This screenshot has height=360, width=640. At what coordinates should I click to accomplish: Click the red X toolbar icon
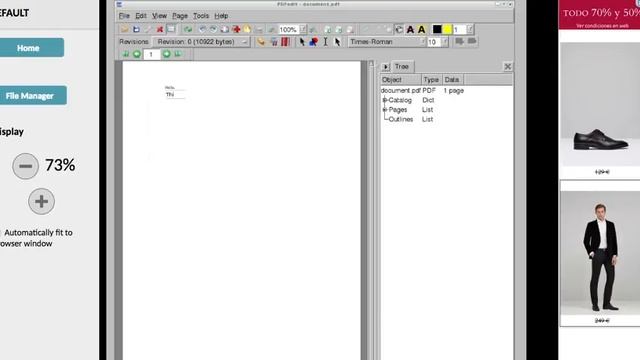pyautogui.click(x=160, y=29)
